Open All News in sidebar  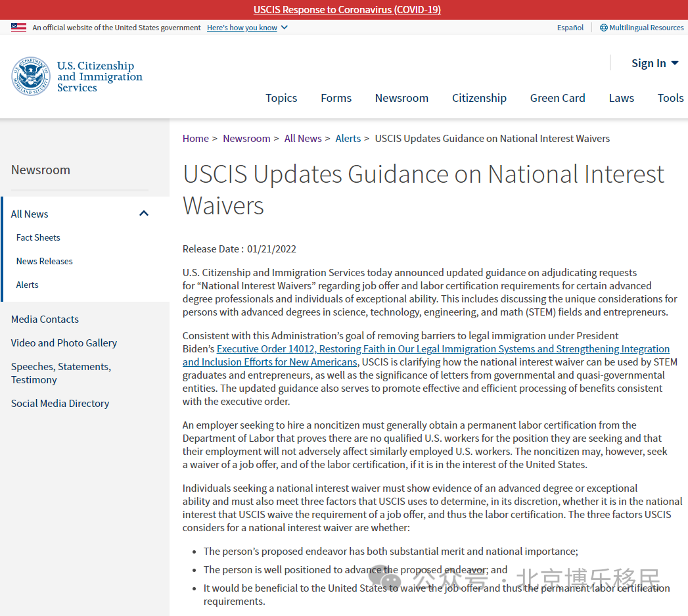(30, 214)
